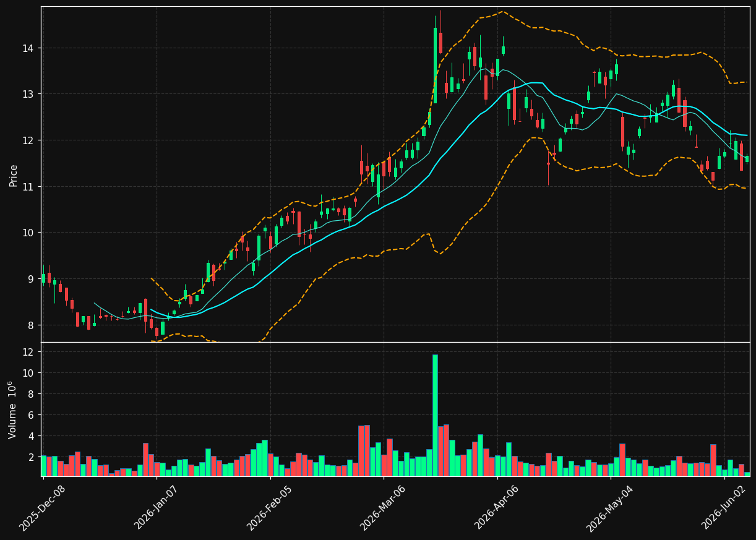
Task: Click the 2026-Apr-06 date label
Action: tap(497, 508)
